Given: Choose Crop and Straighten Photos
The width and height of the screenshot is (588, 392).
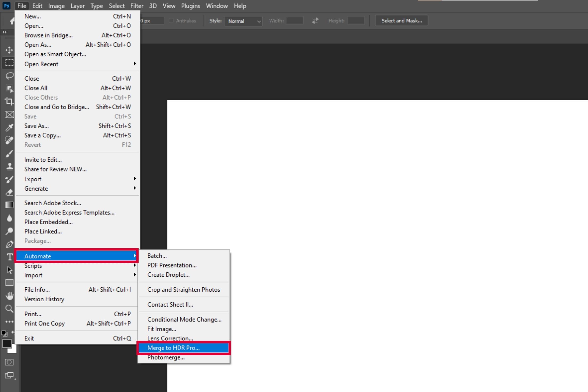Looking at the screenshot, I should [184, 290].
